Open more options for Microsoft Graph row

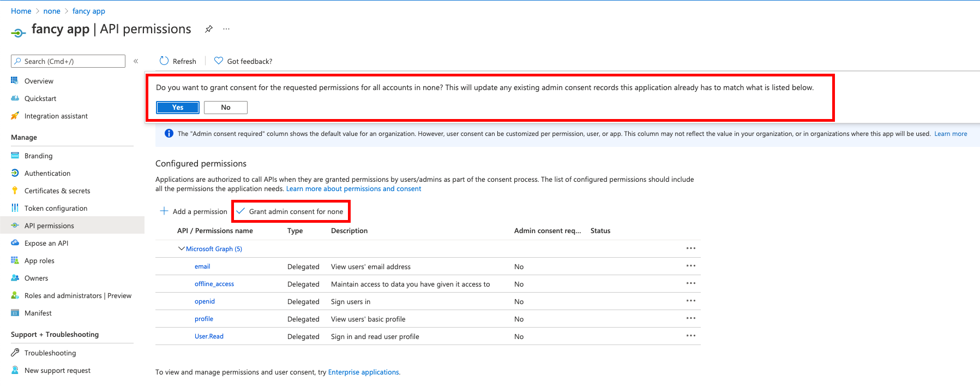691,248
